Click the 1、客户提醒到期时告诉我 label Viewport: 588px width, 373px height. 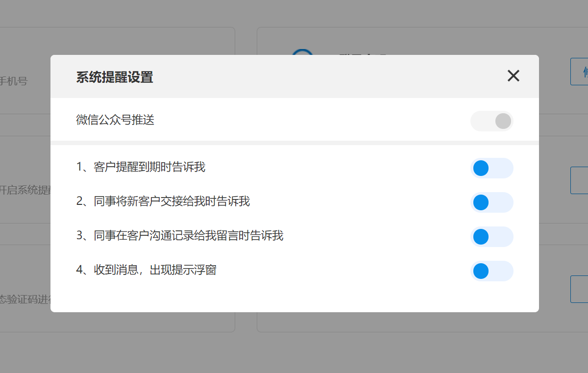click(x=141, y=168)
